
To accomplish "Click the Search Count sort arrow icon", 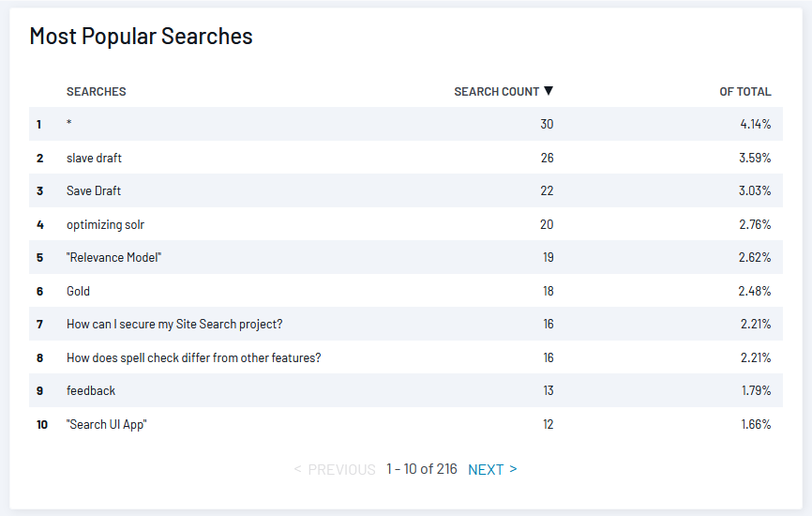I will click(x=549, y=91).
